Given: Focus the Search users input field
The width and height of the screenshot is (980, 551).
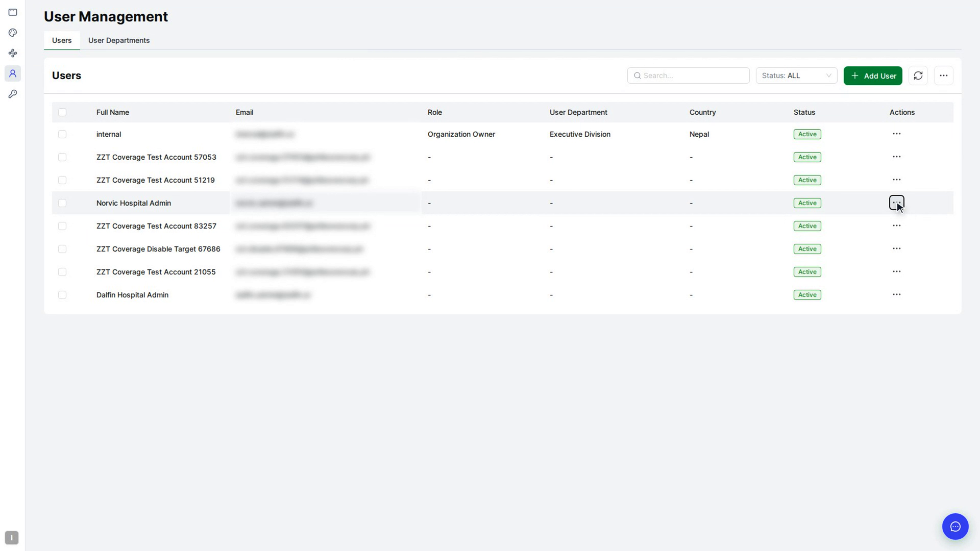Looking at the screenshot, I should (688, 76).
